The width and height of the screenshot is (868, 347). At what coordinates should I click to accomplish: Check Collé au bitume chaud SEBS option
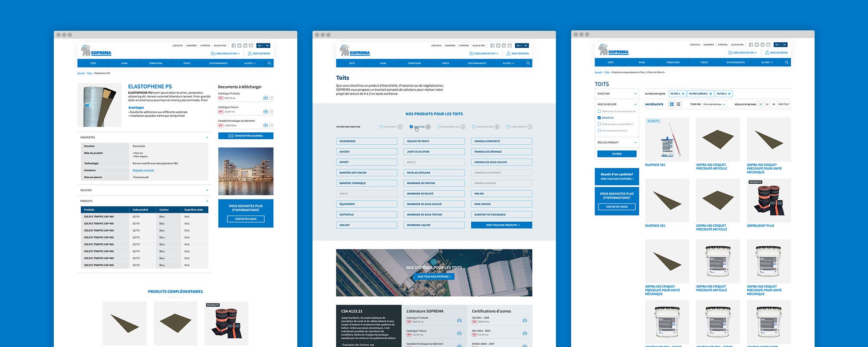coord(599,124)
